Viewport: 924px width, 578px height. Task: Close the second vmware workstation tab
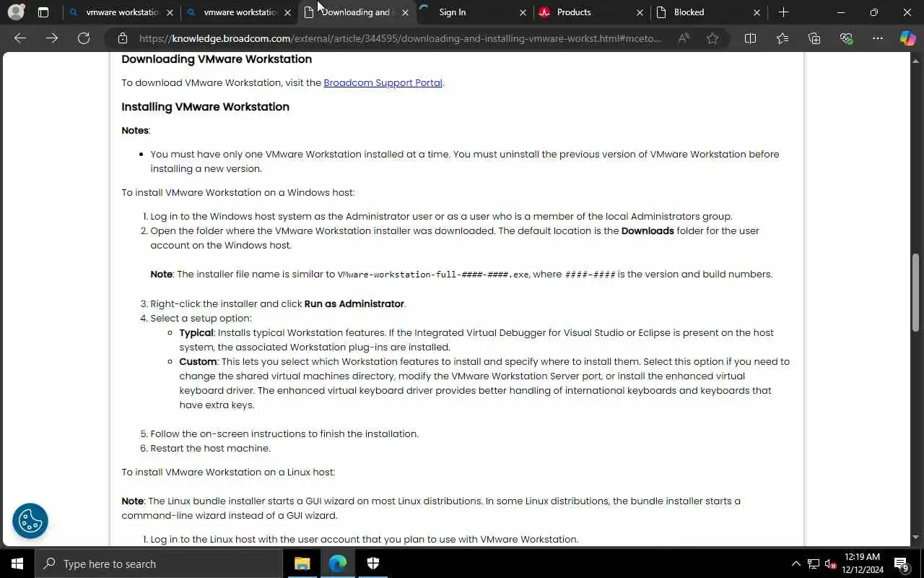click(287, 12)
